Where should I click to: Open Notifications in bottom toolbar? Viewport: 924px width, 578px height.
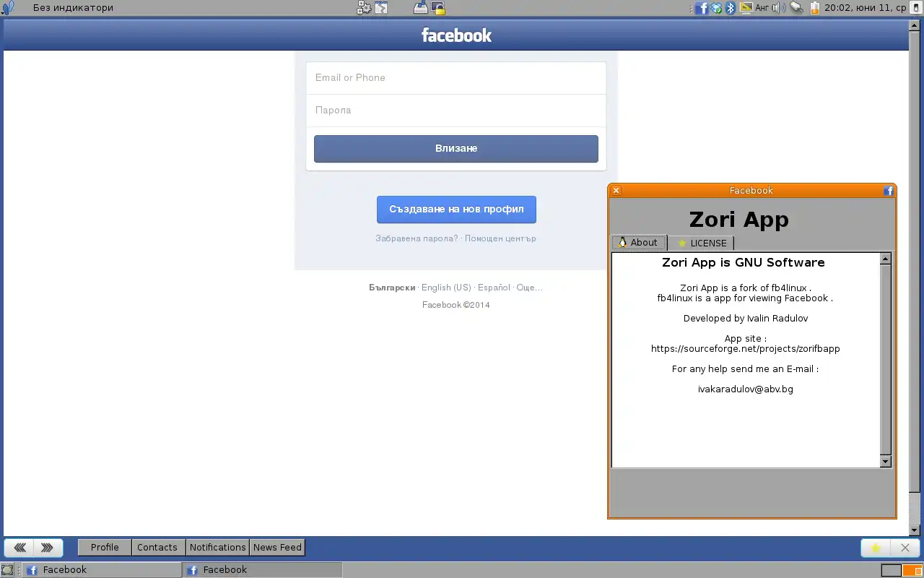(218, 548)
